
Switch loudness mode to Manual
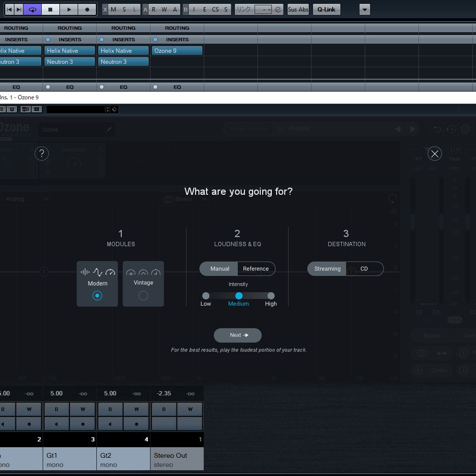pyautogui.click(x=219, y=269)
